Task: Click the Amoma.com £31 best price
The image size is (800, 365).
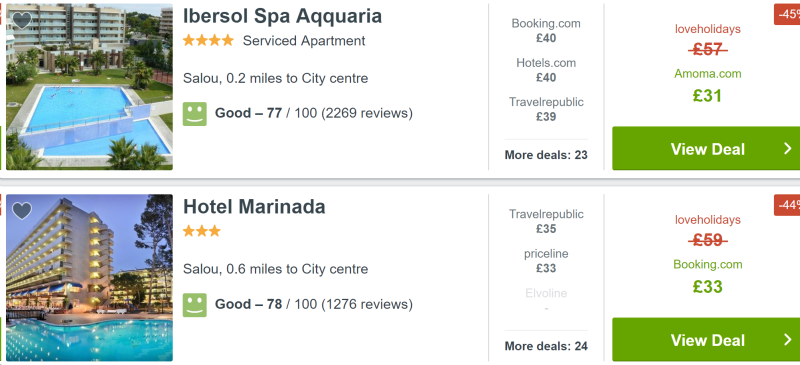Action: pos(708,86)
